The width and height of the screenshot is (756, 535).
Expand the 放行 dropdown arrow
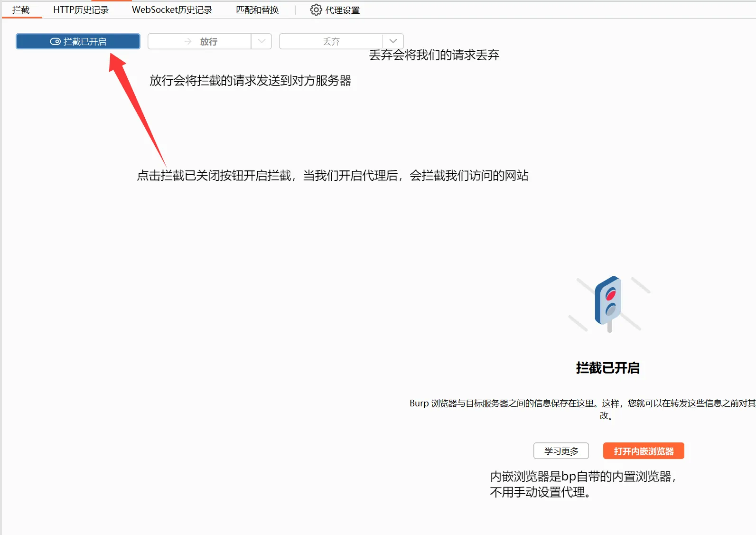coord(261,42)
